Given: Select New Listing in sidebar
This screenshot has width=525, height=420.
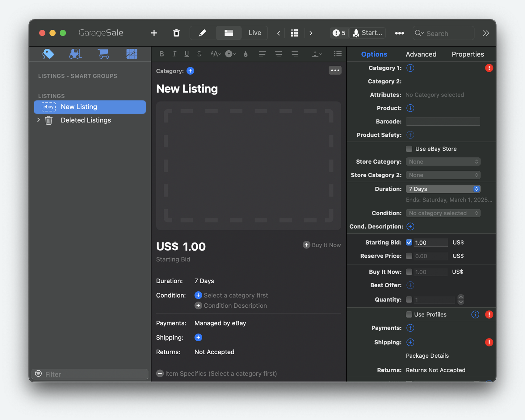Looking at the screenshot, I should coord(90,107).
